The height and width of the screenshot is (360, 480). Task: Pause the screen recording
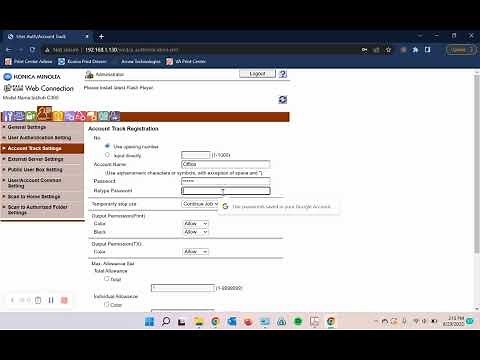[x=51, y=300]
